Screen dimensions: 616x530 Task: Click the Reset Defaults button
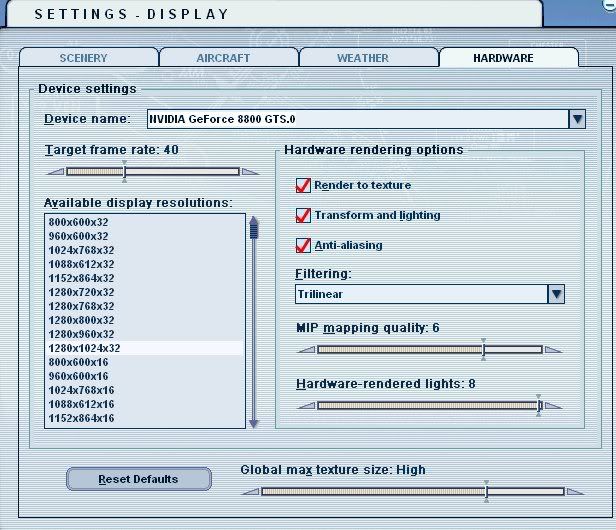click(x=139, y=479)
